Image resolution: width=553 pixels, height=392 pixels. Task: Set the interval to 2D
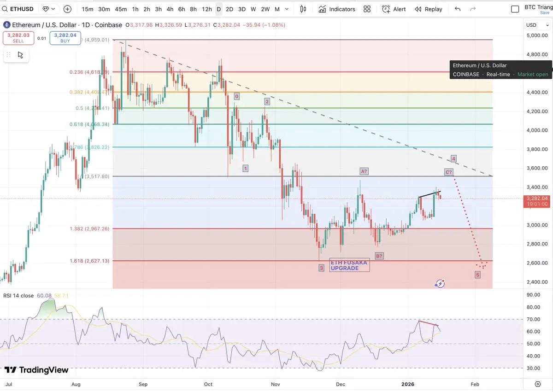229,9
